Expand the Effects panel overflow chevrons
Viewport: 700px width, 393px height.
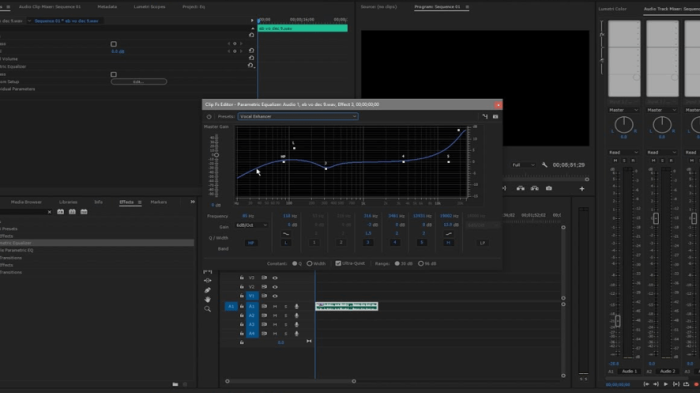pos(192,202)
